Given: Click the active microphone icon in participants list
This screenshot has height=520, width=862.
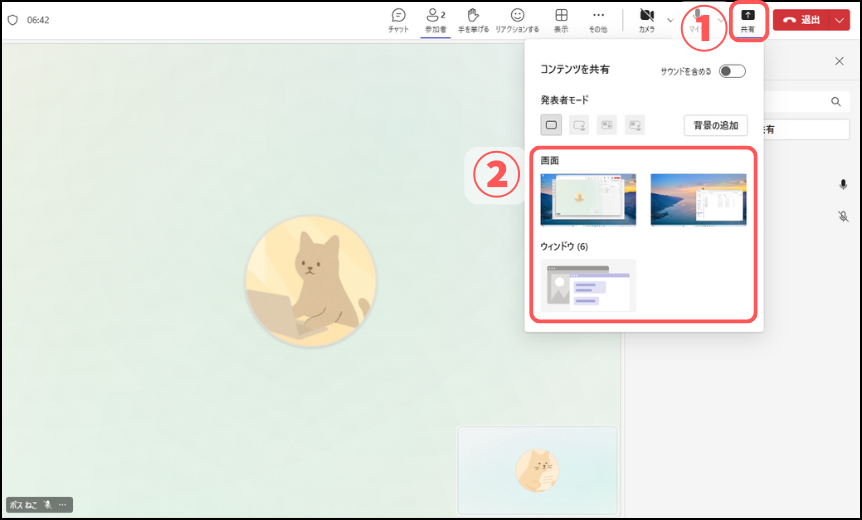Looking at the screenshot, I should point(843,184).
